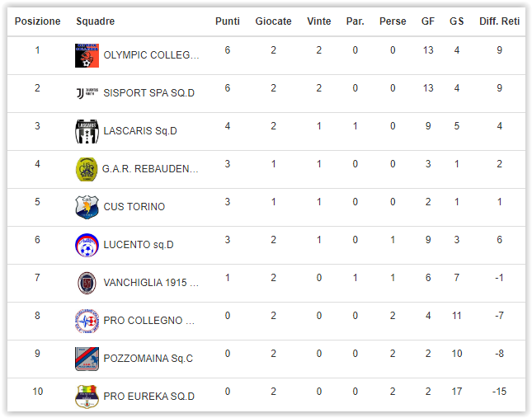Select the CUS Torino shield logo
This screenshot has height=418, width=532.
(x=87, y=207)
